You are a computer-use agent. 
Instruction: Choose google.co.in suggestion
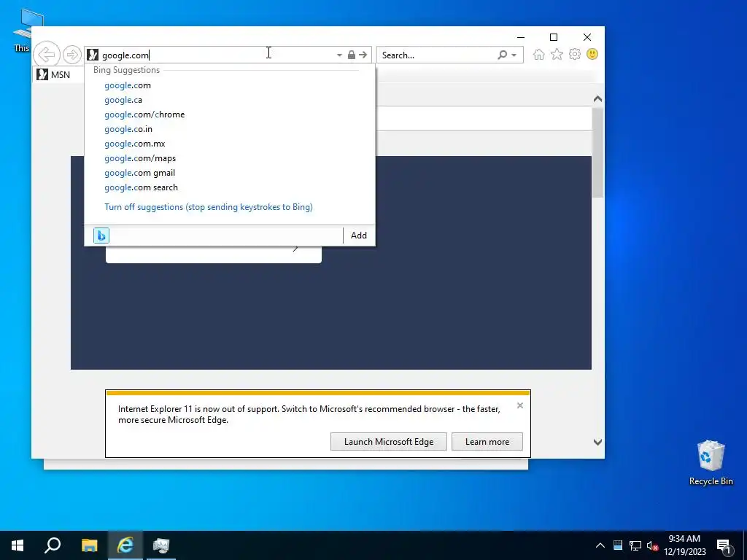(128, 129)
